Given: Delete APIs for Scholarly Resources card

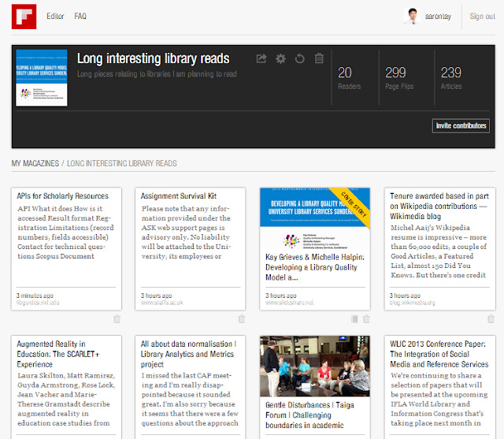Looking at the screenshot, I should click(117, 318).
